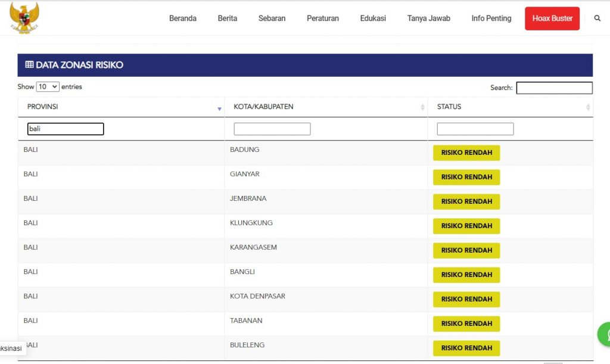Viewport: 610px width, 364px height.
Task: Click Risiko Rendah badge for Badung
Action: [466, 153]
